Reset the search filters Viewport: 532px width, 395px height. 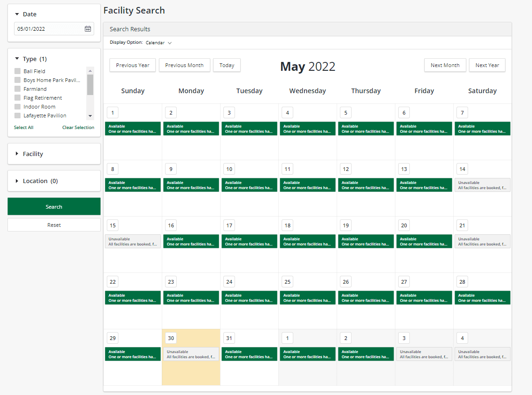point(54,225)
